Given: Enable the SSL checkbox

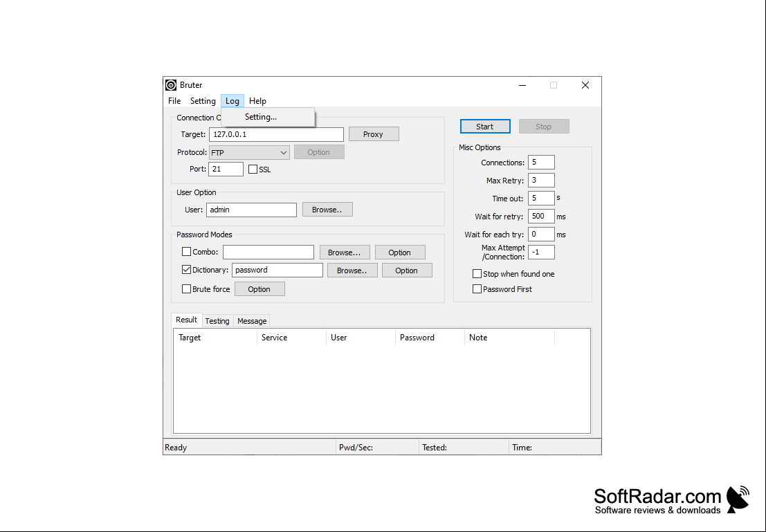Looking at the screenshot, I should pos(253,169).
